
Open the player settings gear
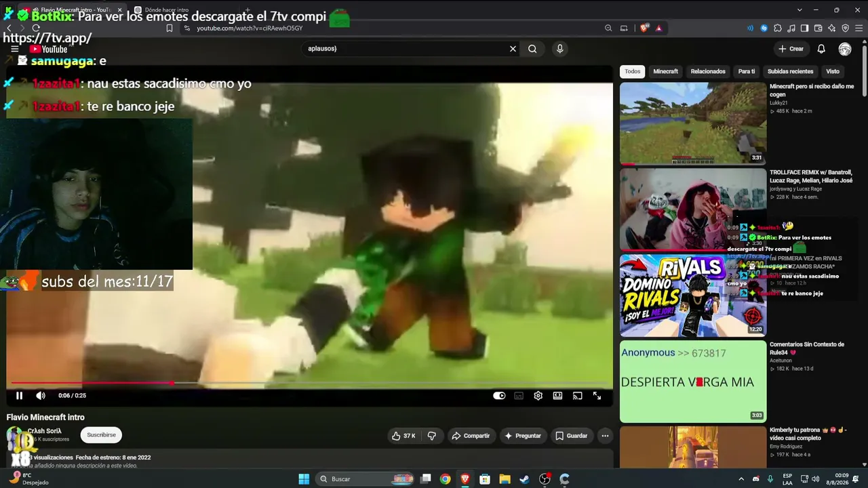click(538, 396)
